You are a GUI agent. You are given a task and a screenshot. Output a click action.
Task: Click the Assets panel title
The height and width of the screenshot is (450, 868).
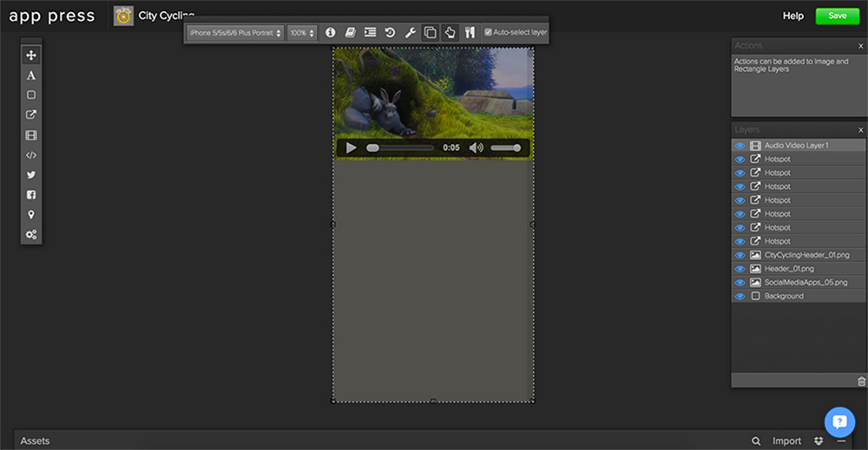point(35,440)
